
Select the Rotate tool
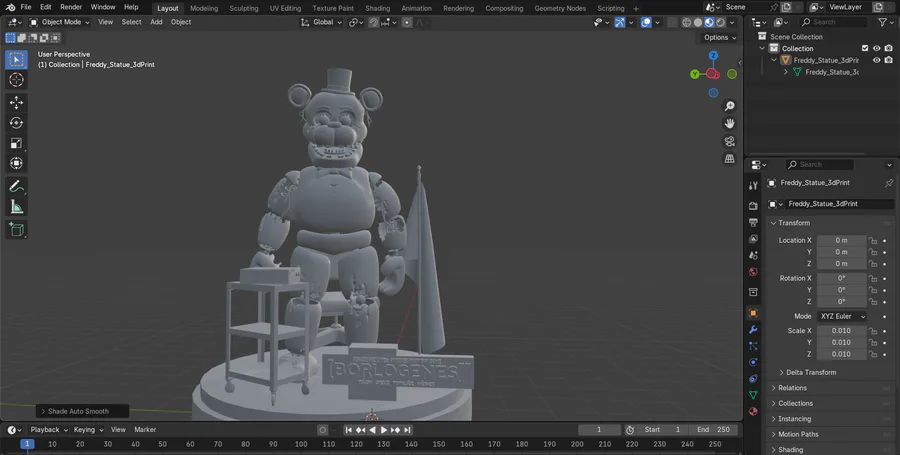(16, 123)
